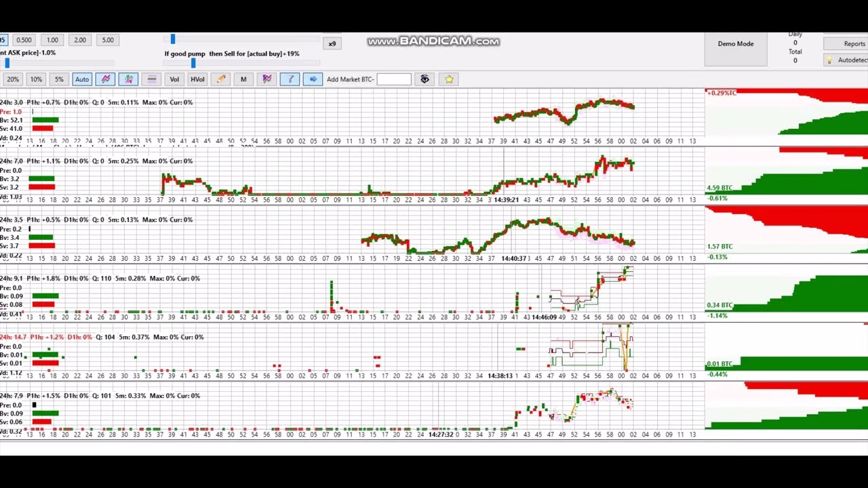Enable the Auto scale button
Screen dimensions: 868x488
[82, 79]
